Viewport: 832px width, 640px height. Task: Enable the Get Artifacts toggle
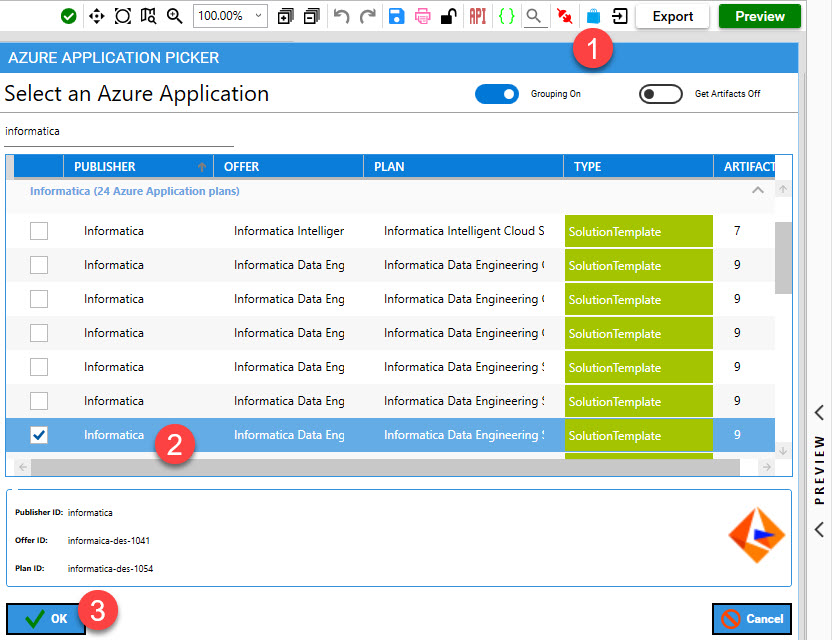coord(661,94)
